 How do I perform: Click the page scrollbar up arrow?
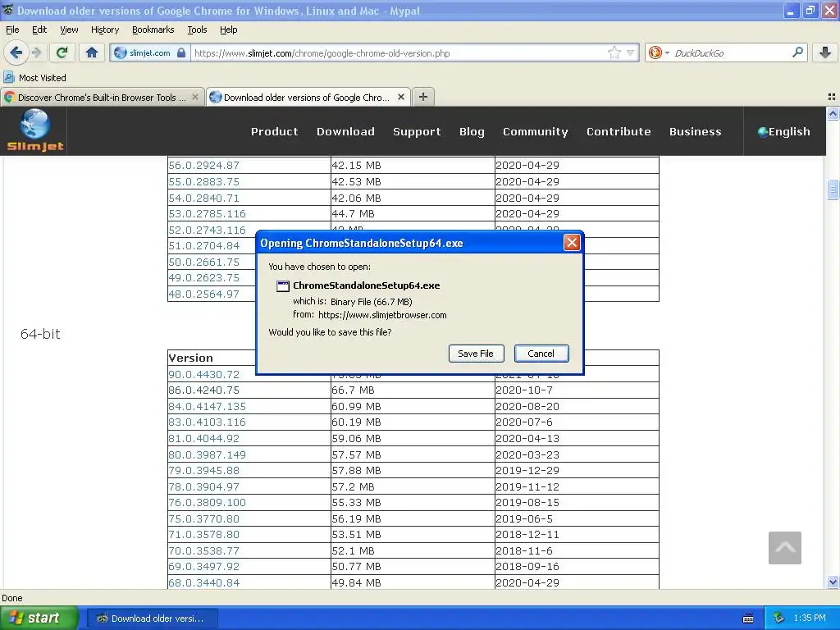pyautogui.click(x=833, y=113)
